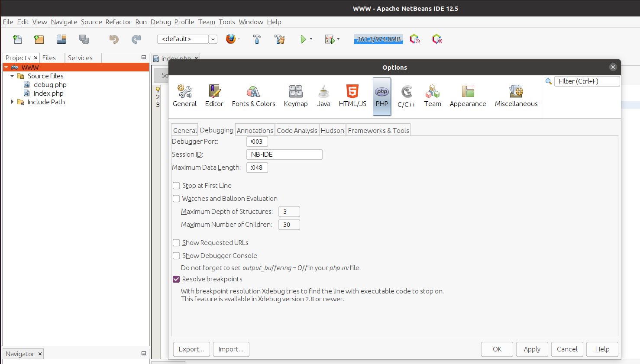The width and height of the screenshot is (640, 364).
Task: Enable Watches and Balloon Evaluation checkbox
Action: 176,199
